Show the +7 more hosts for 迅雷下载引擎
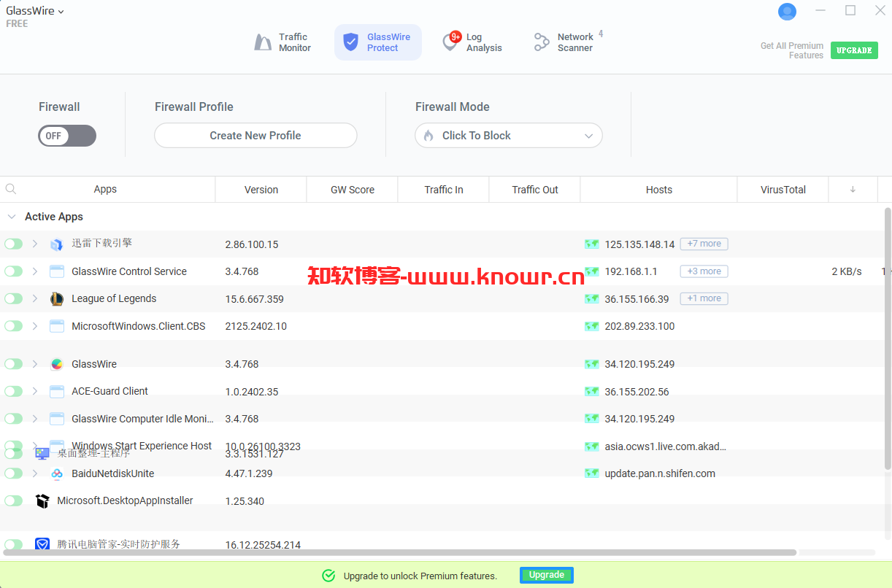This screenshot has height=588, width=892. pos(704,244)
